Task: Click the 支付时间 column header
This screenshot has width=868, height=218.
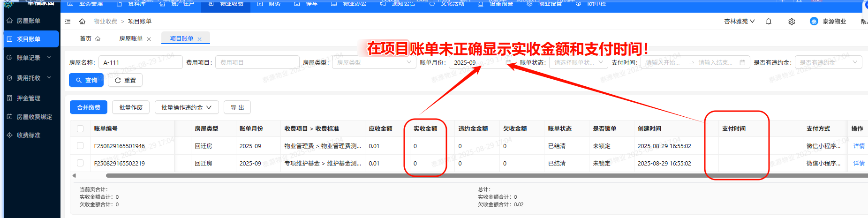Action: coord(733,128)
